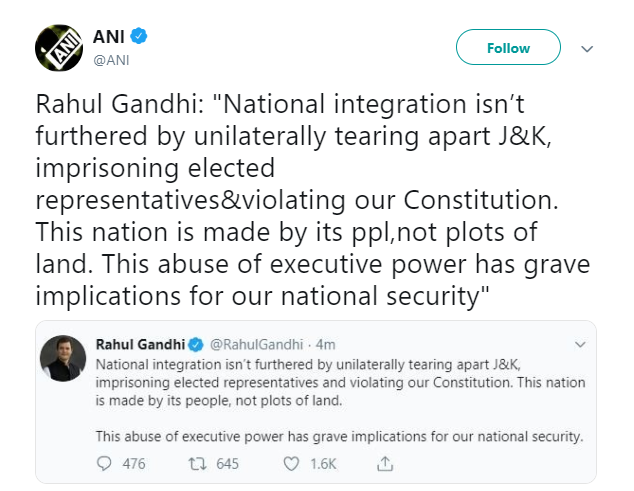Viewport: 634px width, 491px height.
Task: Reply using the speech bubble icon
Action: [104, 464]
